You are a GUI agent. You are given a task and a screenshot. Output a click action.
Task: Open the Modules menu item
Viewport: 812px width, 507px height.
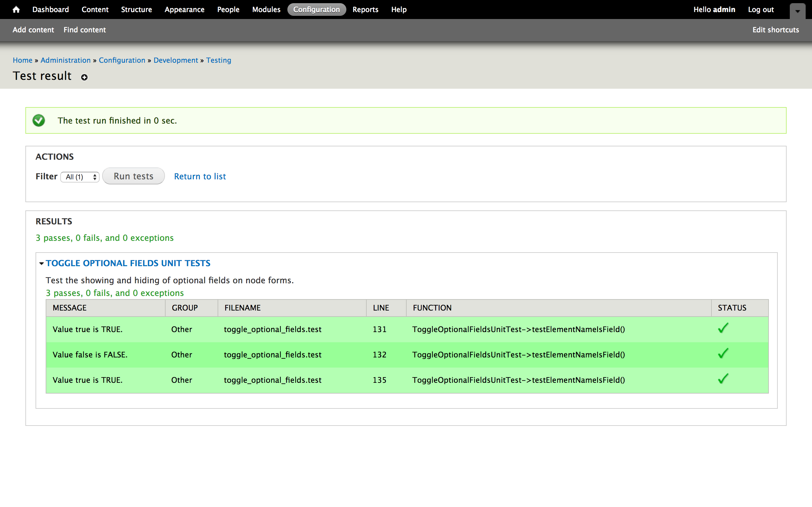[266, 10]
